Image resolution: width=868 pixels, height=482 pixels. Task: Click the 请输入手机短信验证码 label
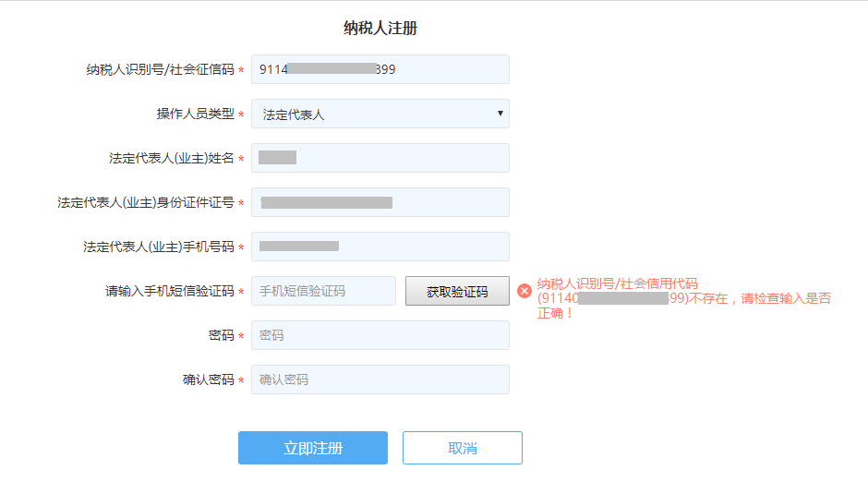click(170, 291)
